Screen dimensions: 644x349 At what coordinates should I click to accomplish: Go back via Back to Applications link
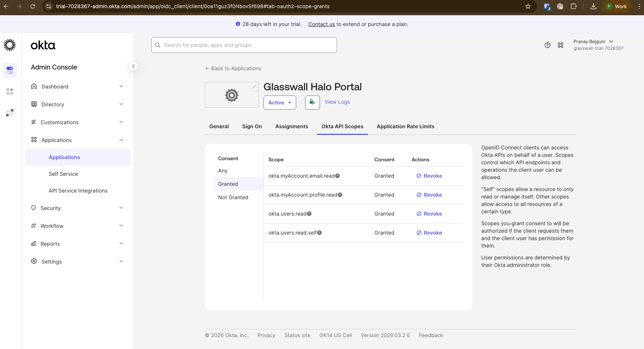pyautogui.click(x=233, y=68)
